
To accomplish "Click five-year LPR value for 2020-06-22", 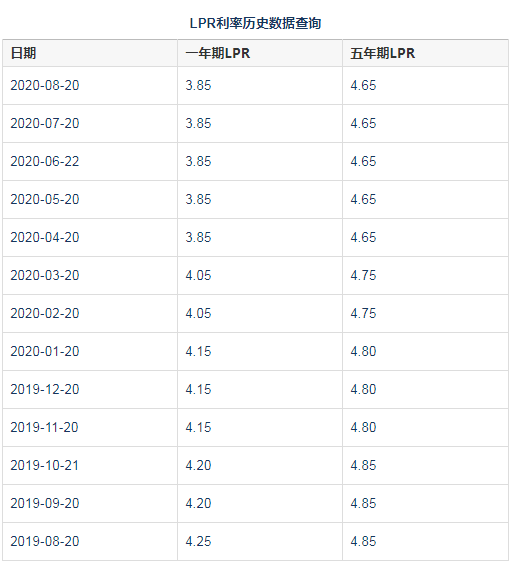I will click(x=363, y=161).
